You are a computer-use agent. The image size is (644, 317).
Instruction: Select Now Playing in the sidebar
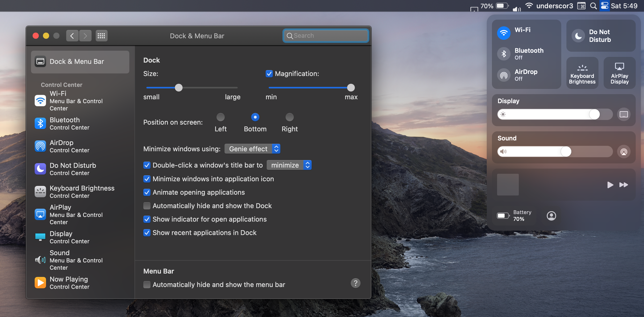[x=69, y=283]
